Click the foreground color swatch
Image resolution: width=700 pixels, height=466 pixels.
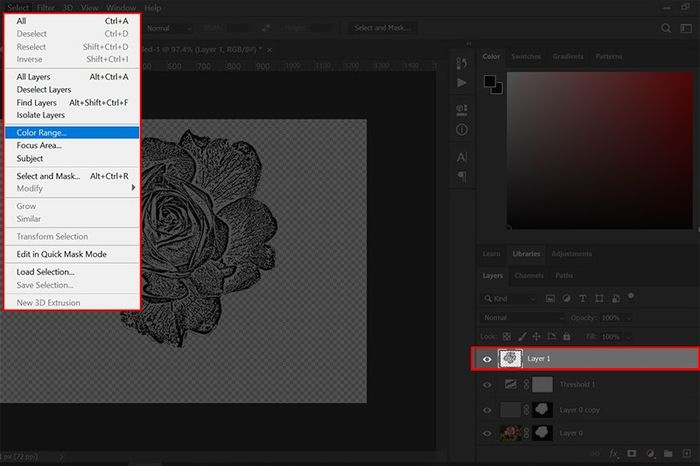point(490,81)
